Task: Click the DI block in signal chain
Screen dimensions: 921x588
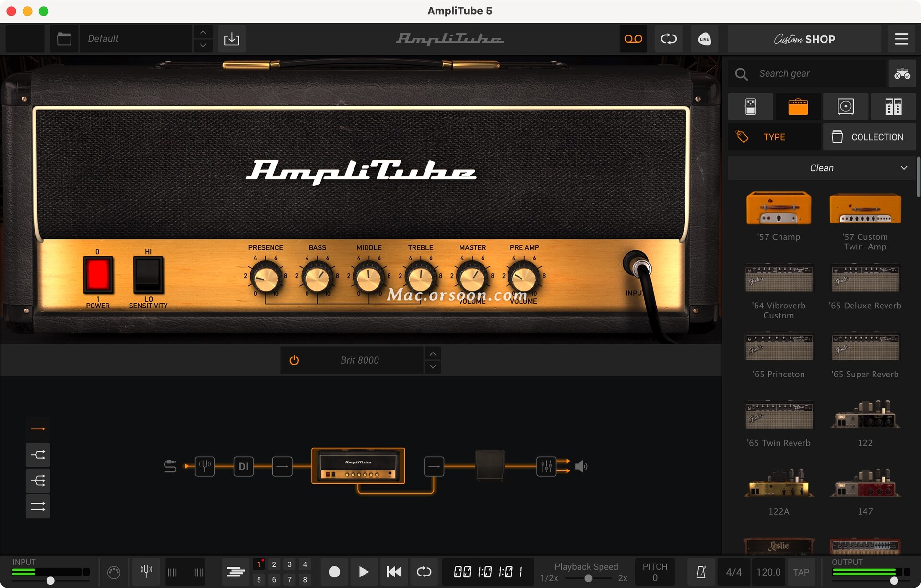Action: coord(243,466)
